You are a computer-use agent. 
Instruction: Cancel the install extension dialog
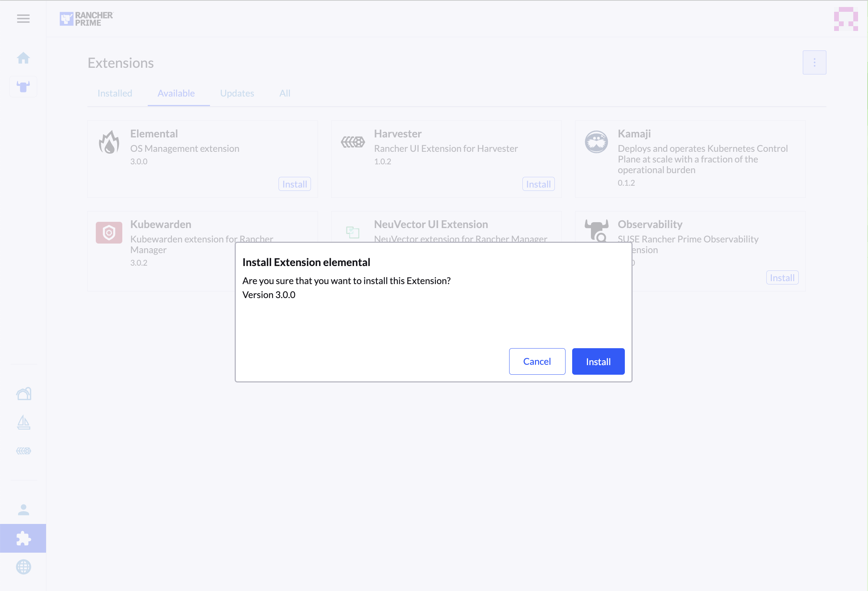coord(537,361)
